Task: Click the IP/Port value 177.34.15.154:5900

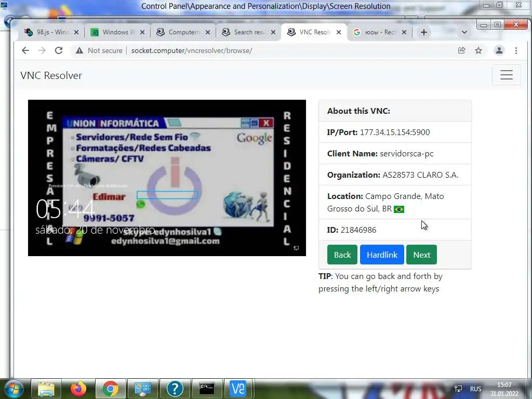Action: [x=395, y=132]
